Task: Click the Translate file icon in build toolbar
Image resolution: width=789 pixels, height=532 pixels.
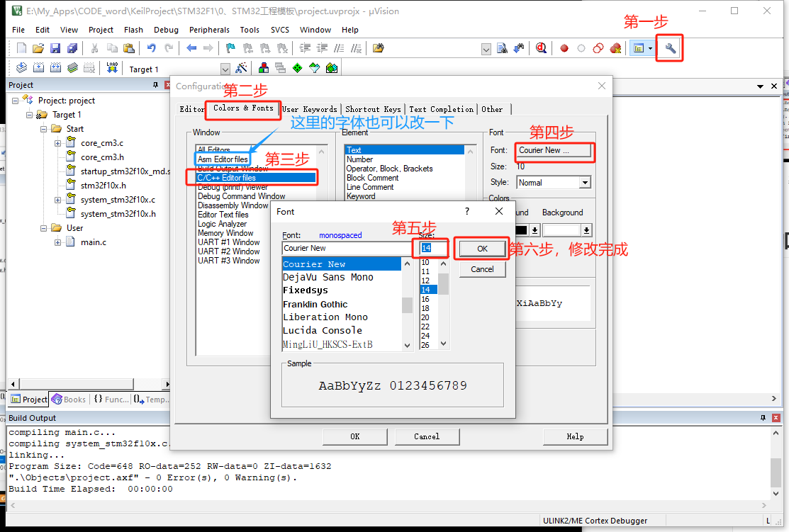Action: pos(22,68)
